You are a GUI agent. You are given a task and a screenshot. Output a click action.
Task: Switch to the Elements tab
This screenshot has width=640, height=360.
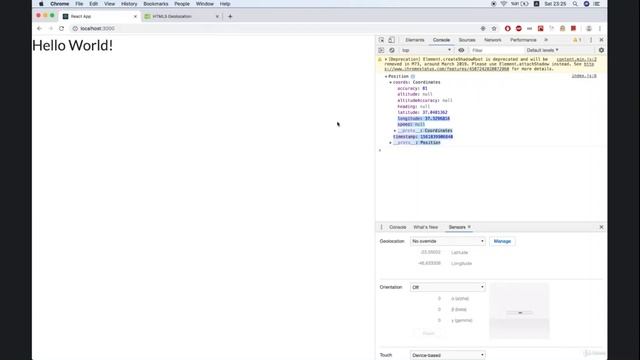[x=415, y=40]
